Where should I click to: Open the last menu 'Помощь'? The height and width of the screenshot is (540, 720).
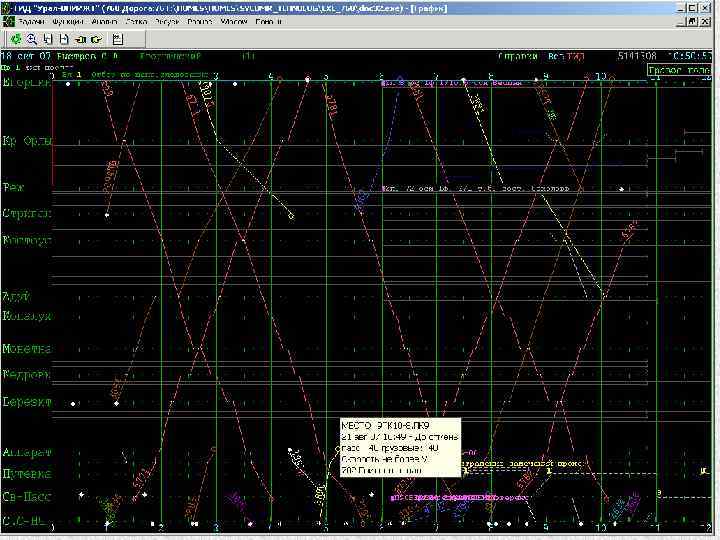pos(269,22)
